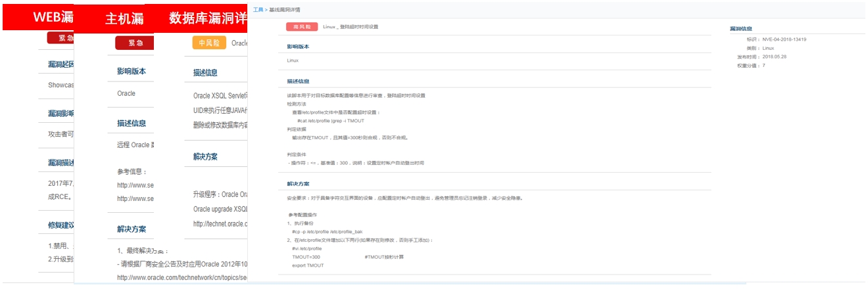Click the 紧急 badge in host vulnerability panel
The width and height of the screenshot is (868, 289).
point(134,43)
